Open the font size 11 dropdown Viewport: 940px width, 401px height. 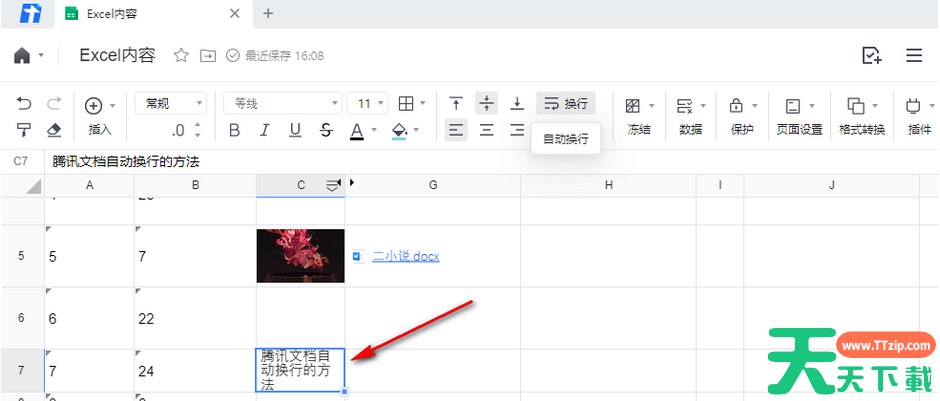pyautogui.click(x=367, y=104)
